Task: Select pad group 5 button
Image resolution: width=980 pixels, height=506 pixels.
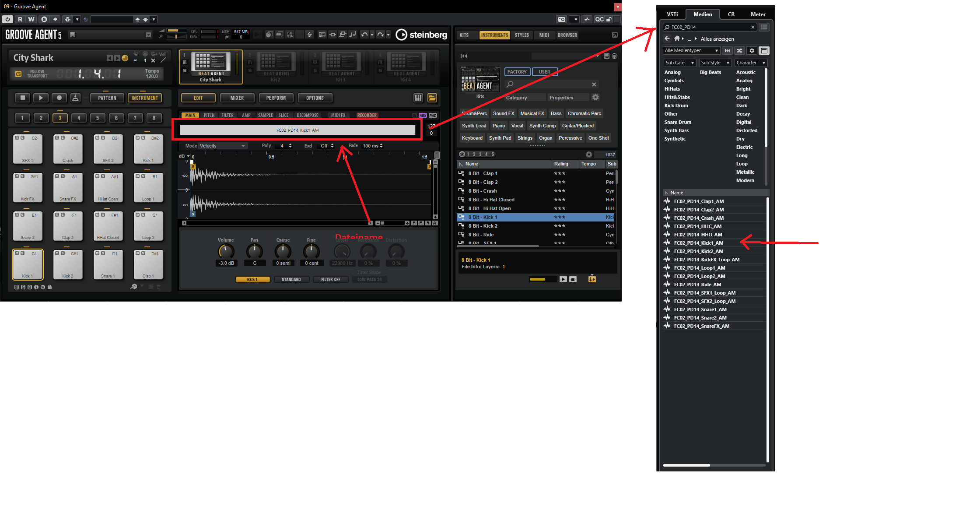Action: pyautogui.click(x=98, y=118)
